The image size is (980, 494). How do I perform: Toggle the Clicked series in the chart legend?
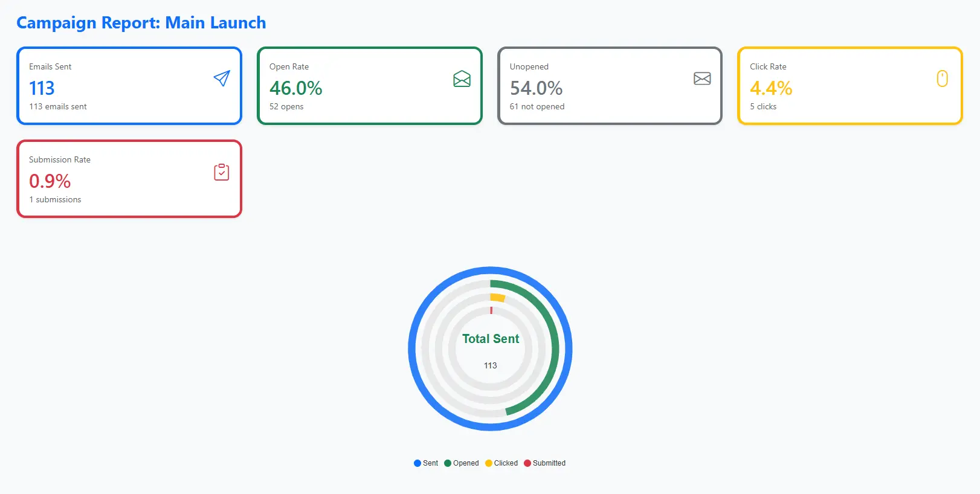[502, 463]
